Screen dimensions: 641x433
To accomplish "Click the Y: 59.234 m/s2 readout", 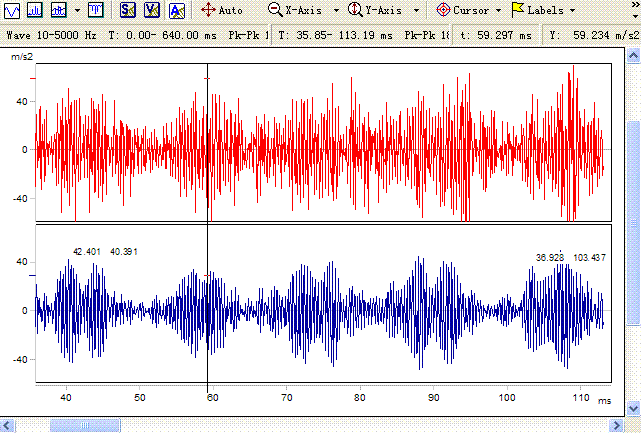I will click(x=594, y=36).
